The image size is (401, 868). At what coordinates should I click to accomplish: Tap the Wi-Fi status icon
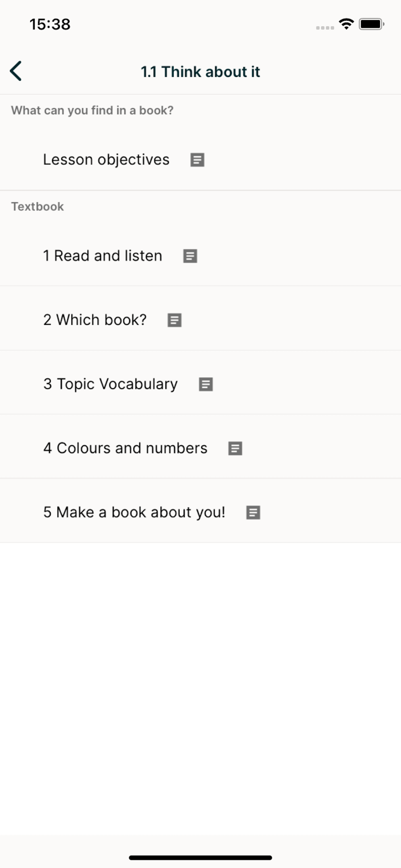[346, 24]
